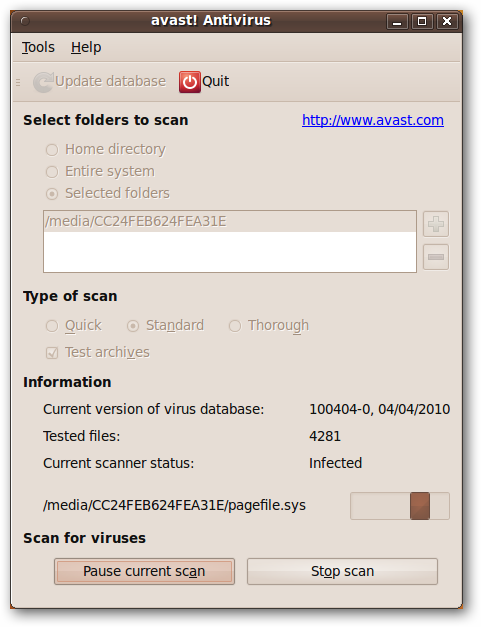Select the Selected folders radio option
This screenshot has height=627, width=481.
(x=52, y=194)
